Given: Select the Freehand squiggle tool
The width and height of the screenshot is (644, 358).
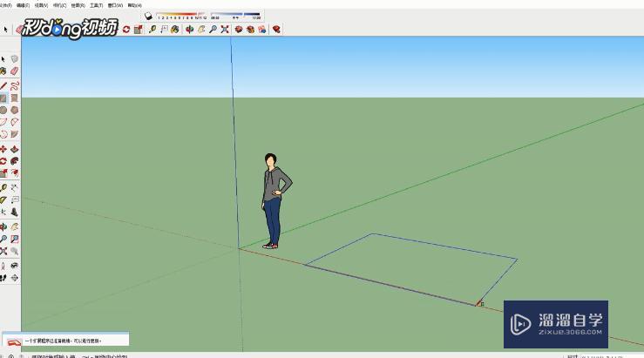Looking at the screenshot, I should 15,86.
